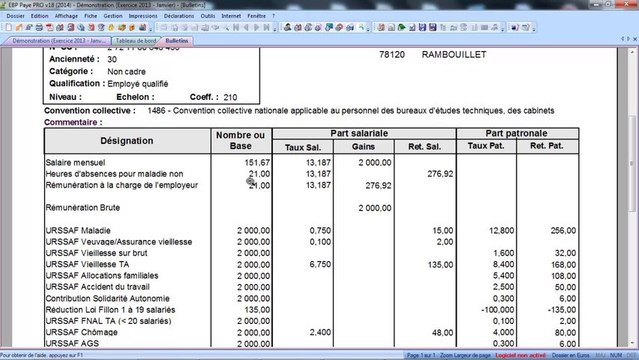Open the Edition menu
This screenshot has width=639, height=360.
(39, 16)
